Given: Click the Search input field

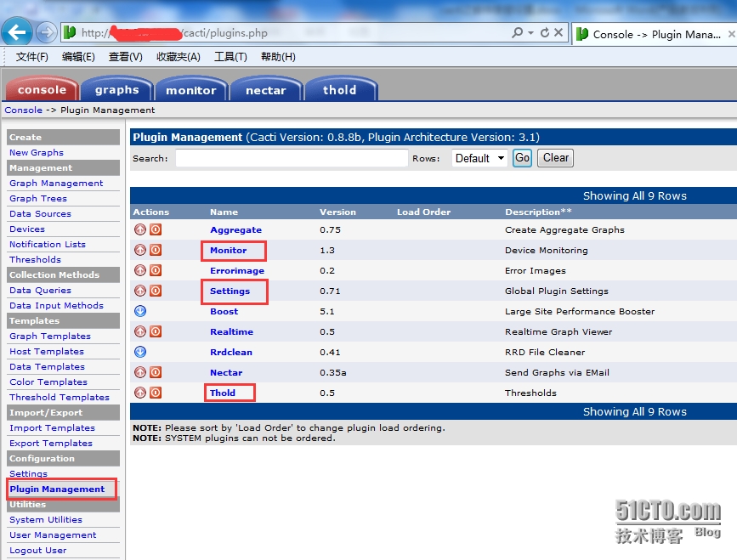Looking at the screenshot, I should 292,158.
